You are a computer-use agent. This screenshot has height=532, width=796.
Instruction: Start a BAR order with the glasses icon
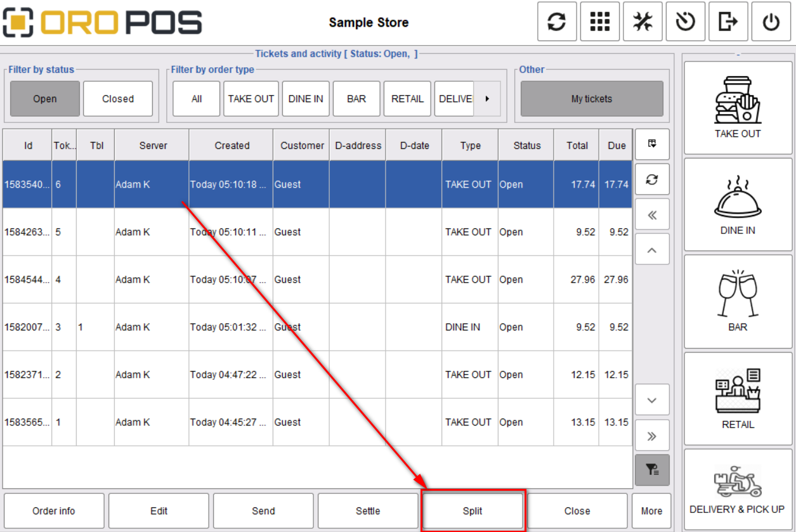click(738, 301)
